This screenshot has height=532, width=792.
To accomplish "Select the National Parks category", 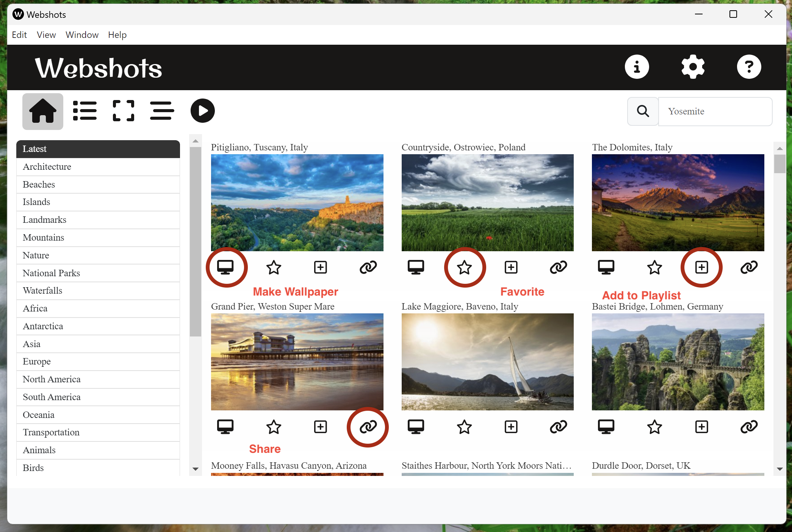I will tap(52, 273).
